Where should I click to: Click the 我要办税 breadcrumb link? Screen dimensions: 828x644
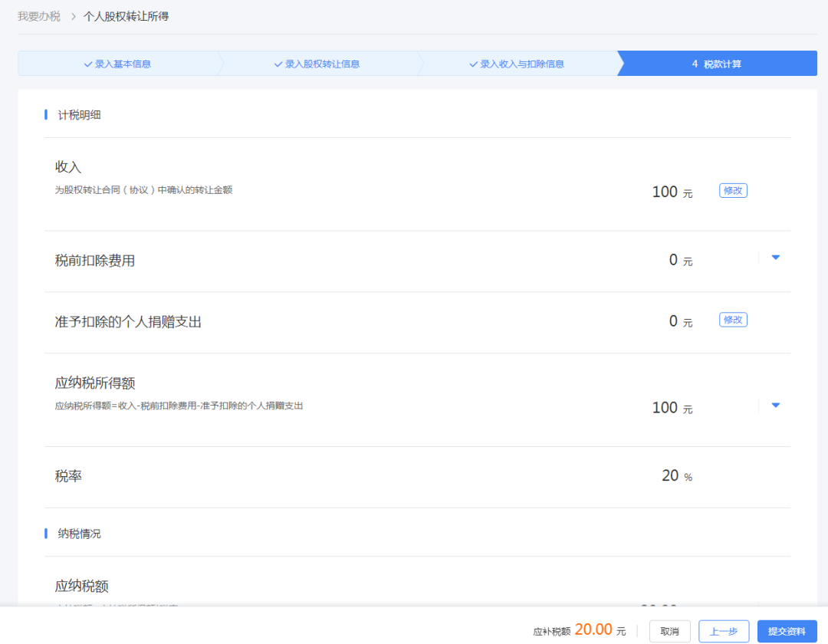38,16
